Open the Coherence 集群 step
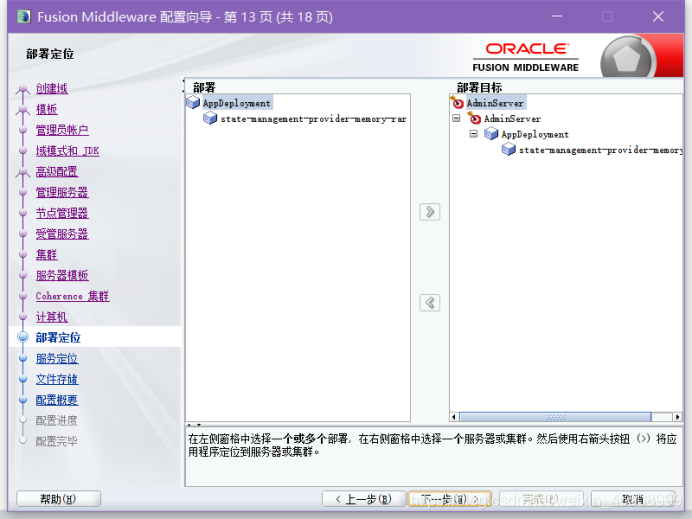 click(72, 296)
